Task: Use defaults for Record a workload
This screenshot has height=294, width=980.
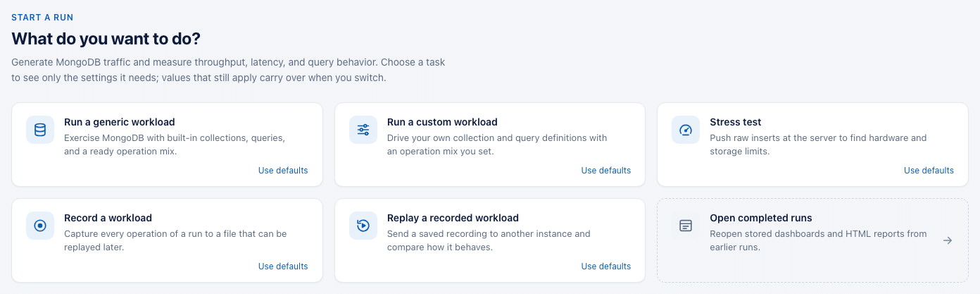Action: coord(283,267)
